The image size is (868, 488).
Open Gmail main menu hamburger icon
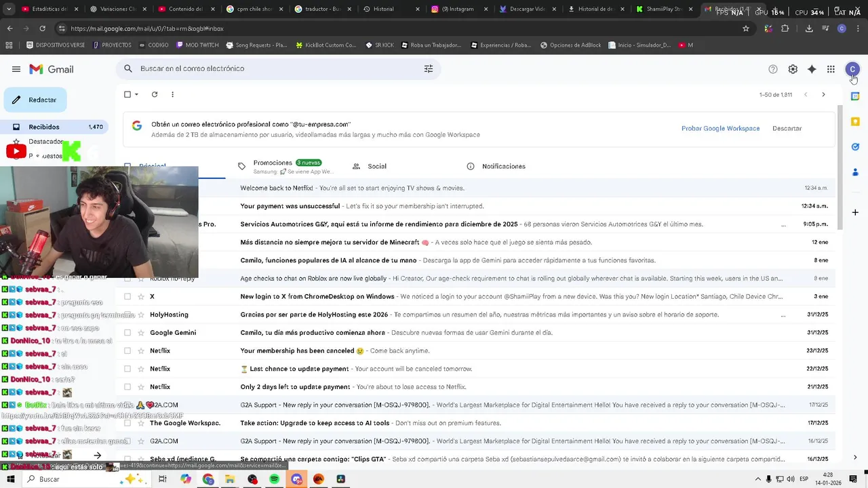point(16,69)
